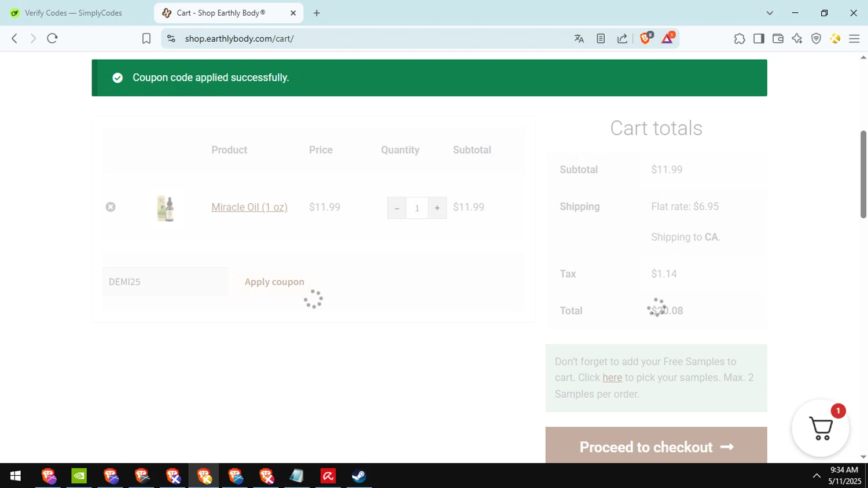Screen dimensions: 868x488
Task: Open the extensions puzzle icon
Action: (740, 39)
